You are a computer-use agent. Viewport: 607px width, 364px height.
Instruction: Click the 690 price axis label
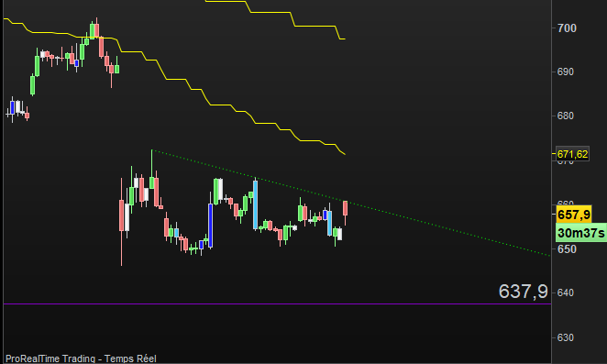pyautogui.click(x=566, y=72)
